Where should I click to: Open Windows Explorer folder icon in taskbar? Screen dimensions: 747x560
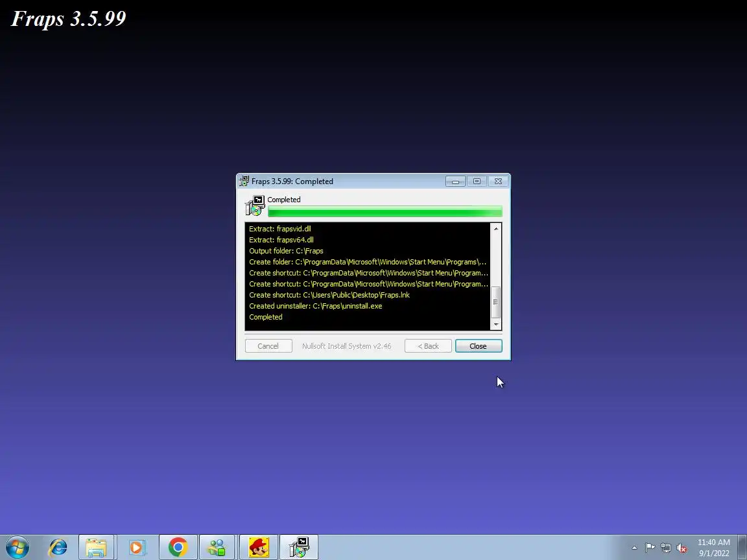click(x=96, y=548)
